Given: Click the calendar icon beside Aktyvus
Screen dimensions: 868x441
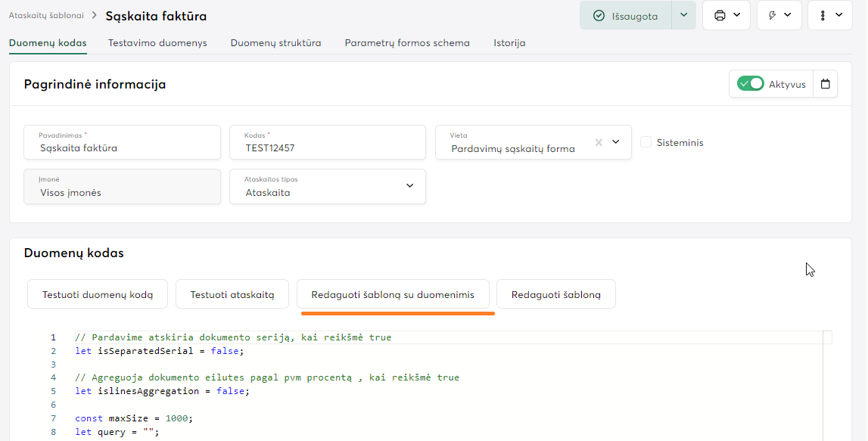Looking at the screenshot, I should click(x=825, y=84).
